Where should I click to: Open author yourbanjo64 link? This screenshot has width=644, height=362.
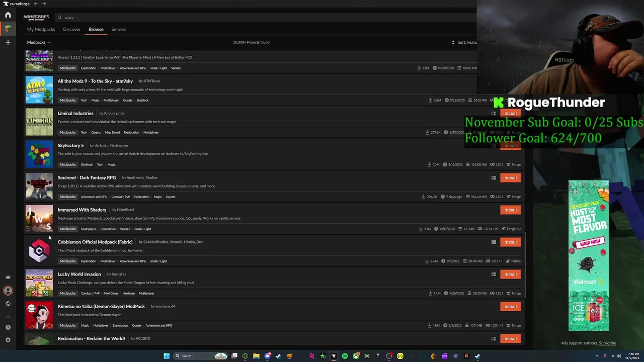[166, 306]
